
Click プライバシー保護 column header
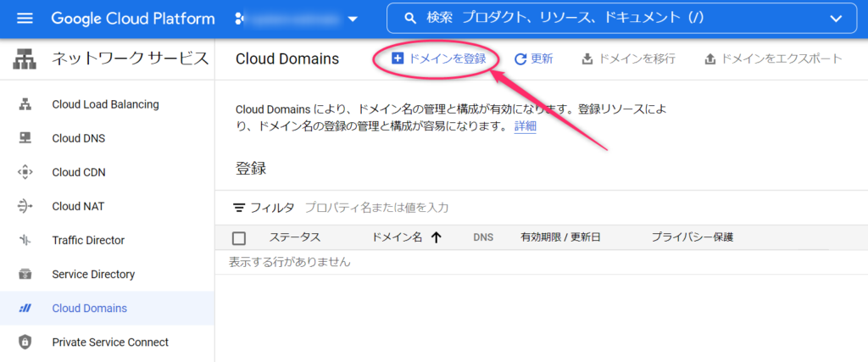coord(692,237)
